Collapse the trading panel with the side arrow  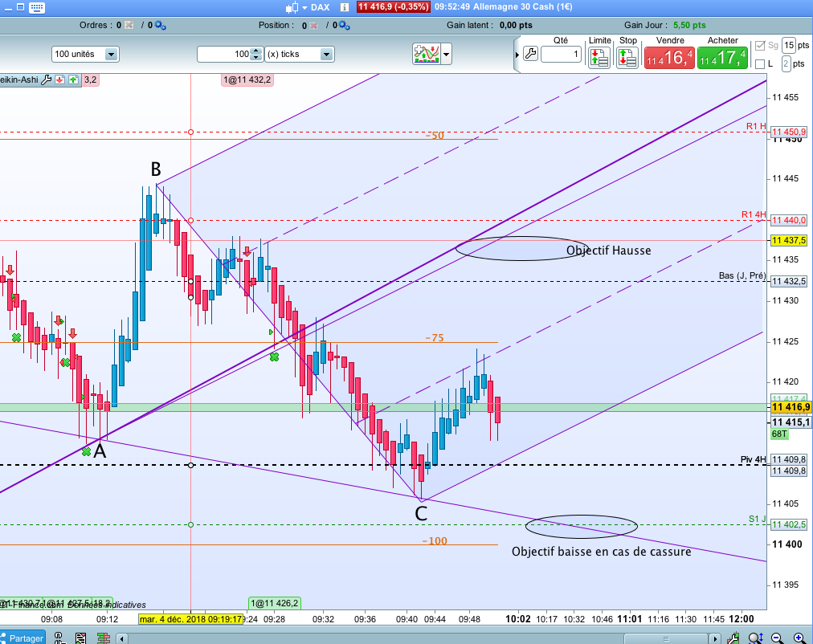point(517,55)
